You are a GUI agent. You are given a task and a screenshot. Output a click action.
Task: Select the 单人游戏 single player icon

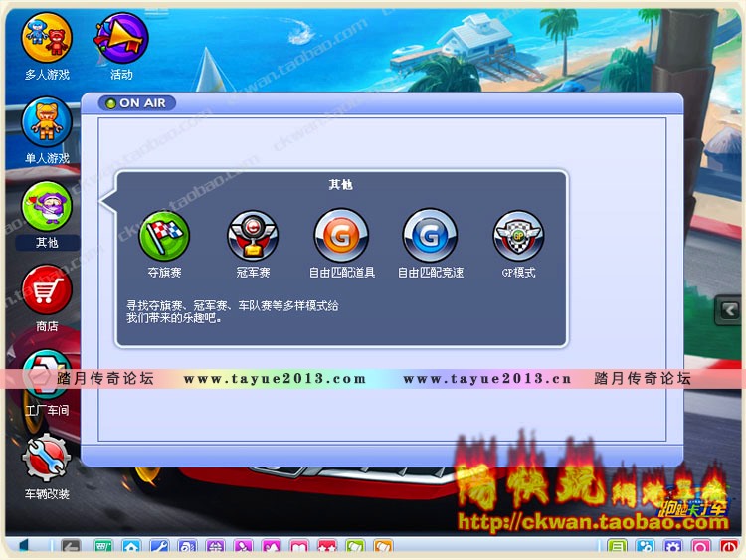pyautogui.click(x=47, y=122)
